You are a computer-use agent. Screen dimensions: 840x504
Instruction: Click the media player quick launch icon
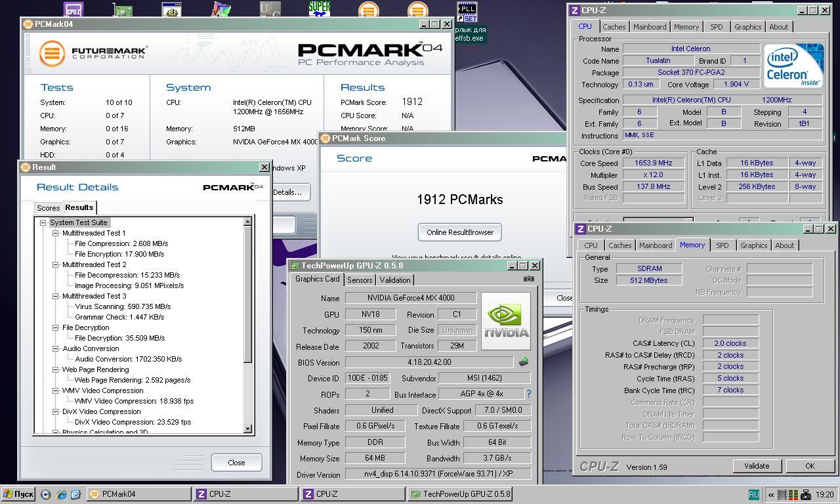pos(46,494)
